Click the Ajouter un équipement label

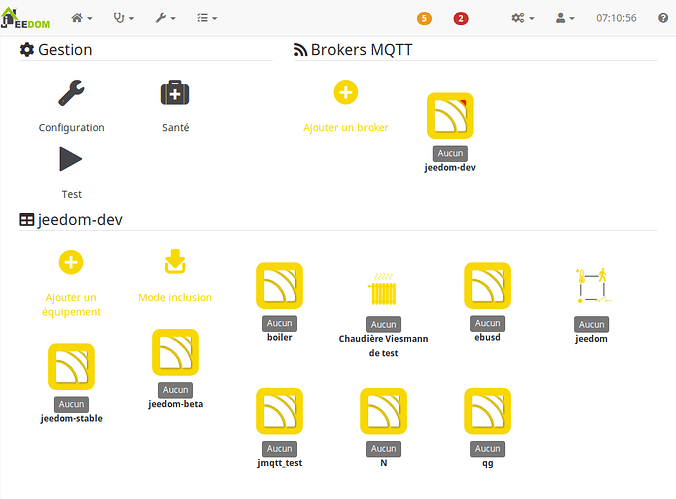coord(71,304)
